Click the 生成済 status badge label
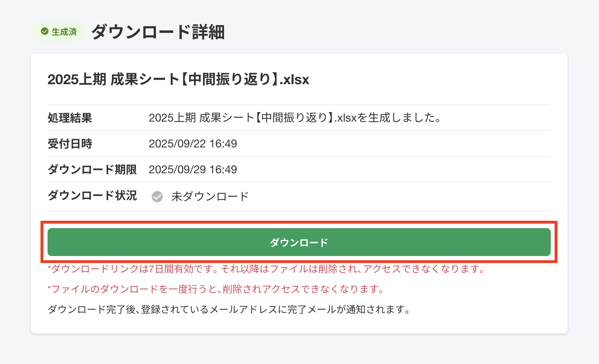 point(64,32)
